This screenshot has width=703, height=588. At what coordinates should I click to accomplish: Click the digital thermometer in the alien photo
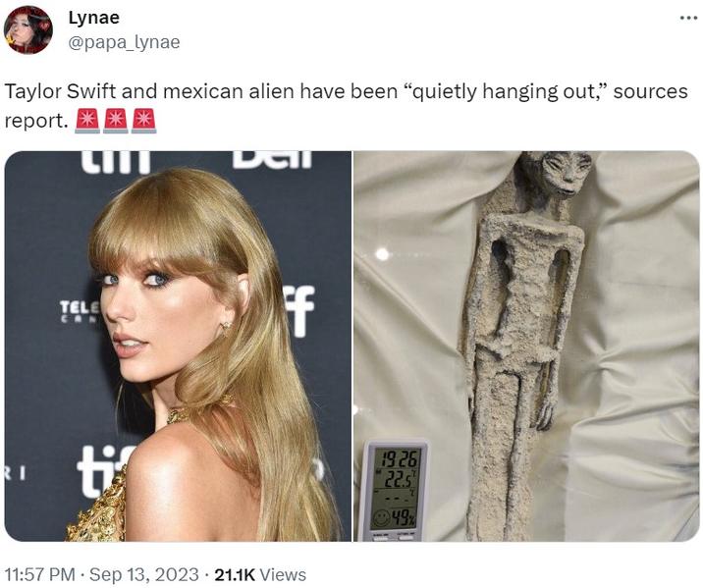click(395, 490)
